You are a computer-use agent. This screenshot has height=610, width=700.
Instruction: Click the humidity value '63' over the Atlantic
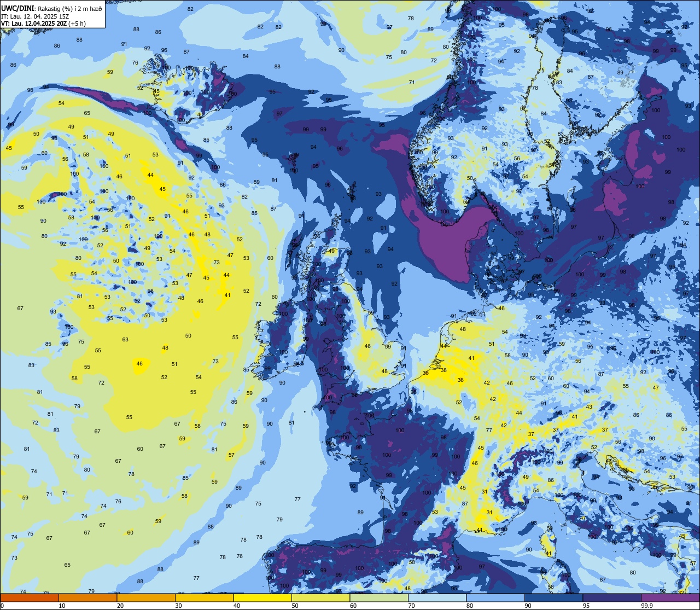coord(125,339)
